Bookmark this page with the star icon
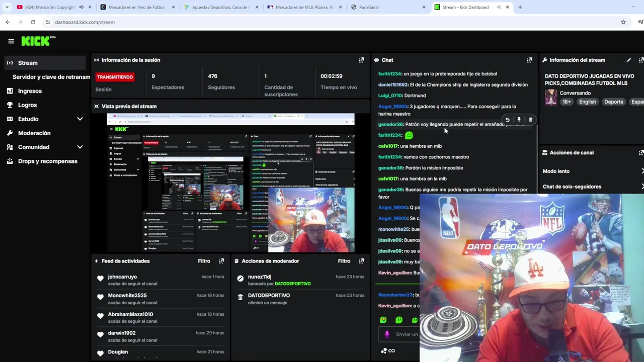The height and width of the screenshot is (362, 644). tap(623, 22)
